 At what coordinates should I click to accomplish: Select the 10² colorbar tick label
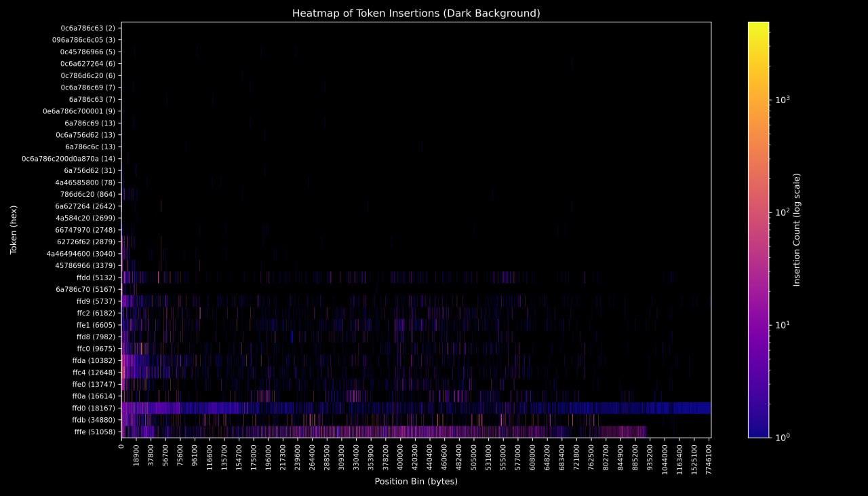pyautogui.click(x=783, y=212)
